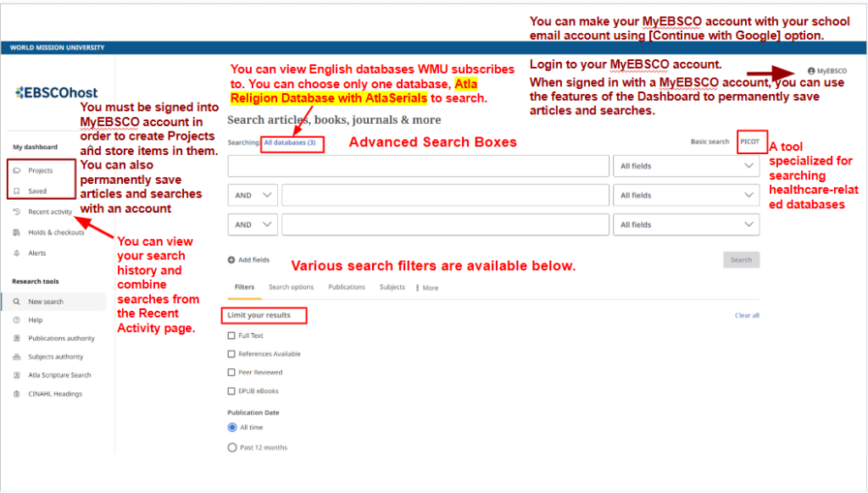Open the AND operator dropdown in second row

point(253,196)
